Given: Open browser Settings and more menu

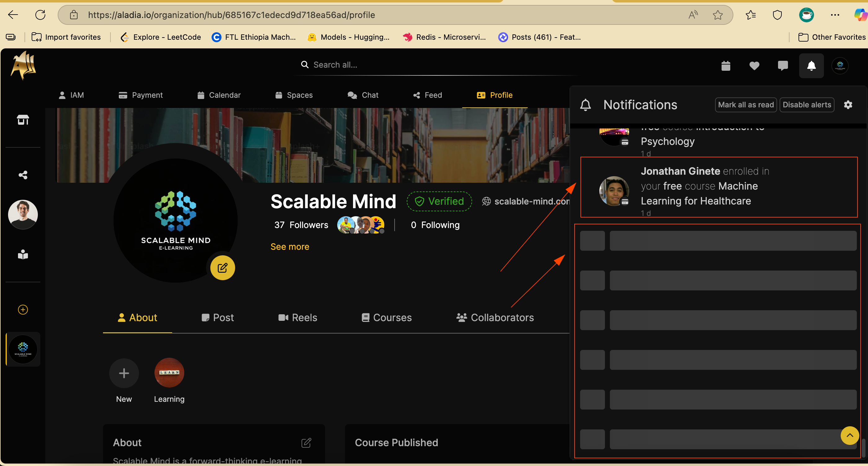Looking at the screenshot, I should [835, 15].
